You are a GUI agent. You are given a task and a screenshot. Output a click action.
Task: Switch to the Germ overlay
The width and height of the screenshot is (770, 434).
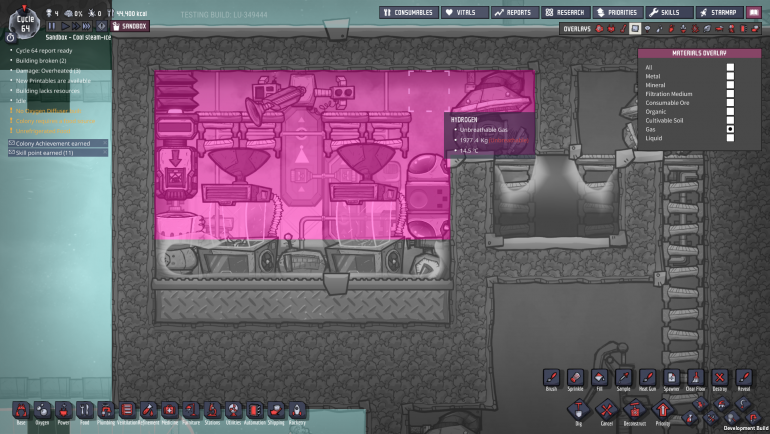click(x=695, y=29)
